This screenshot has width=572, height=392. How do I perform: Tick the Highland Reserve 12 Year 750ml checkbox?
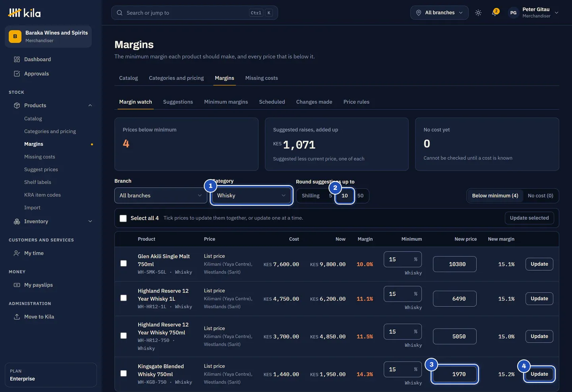(124, 336)
